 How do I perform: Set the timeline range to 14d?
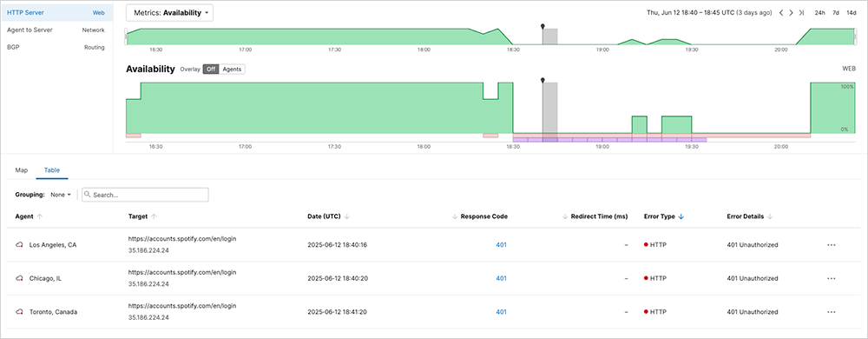852,13
